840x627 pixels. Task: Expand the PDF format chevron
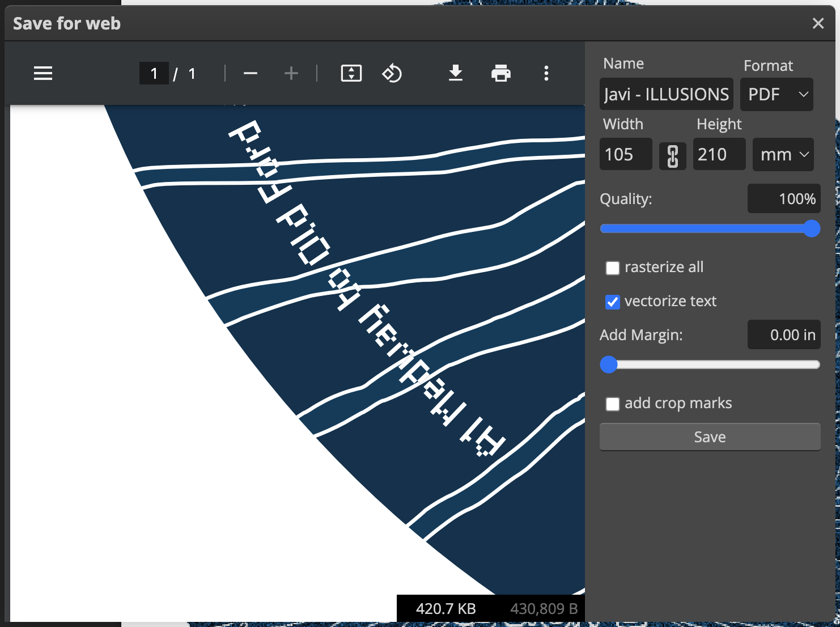tap(803, 95)
